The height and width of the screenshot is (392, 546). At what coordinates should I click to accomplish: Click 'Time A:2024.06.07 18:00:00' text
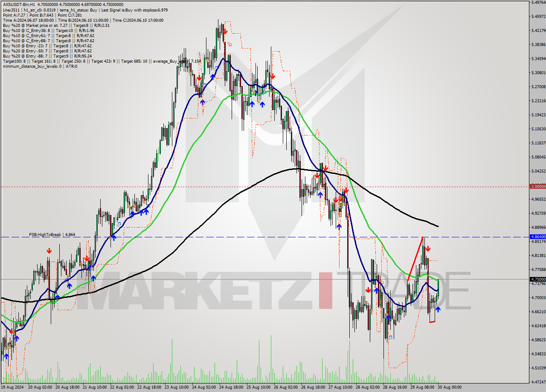28,20
